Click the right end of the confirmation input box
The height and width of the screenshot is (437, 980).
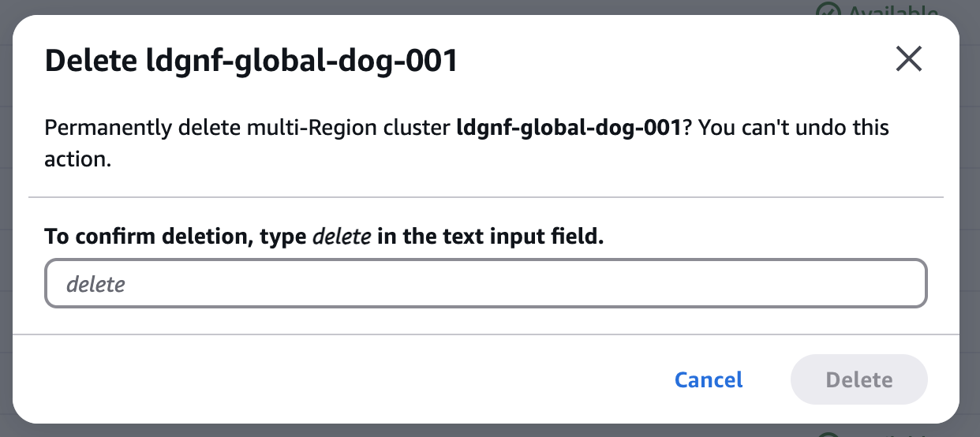[x=907, y=283]
